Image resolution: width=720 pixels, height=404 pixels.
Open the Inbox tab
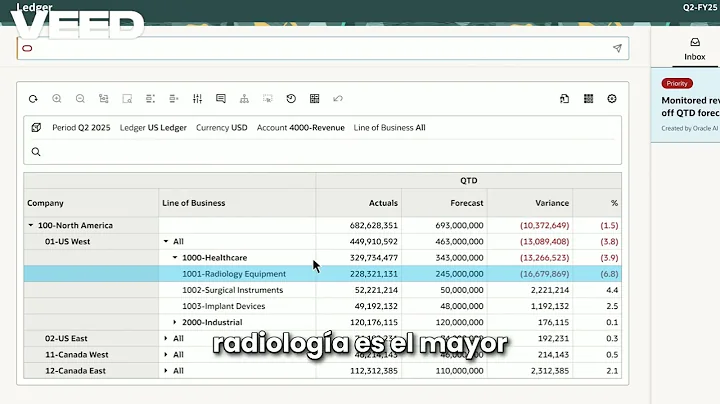(695, 50)
